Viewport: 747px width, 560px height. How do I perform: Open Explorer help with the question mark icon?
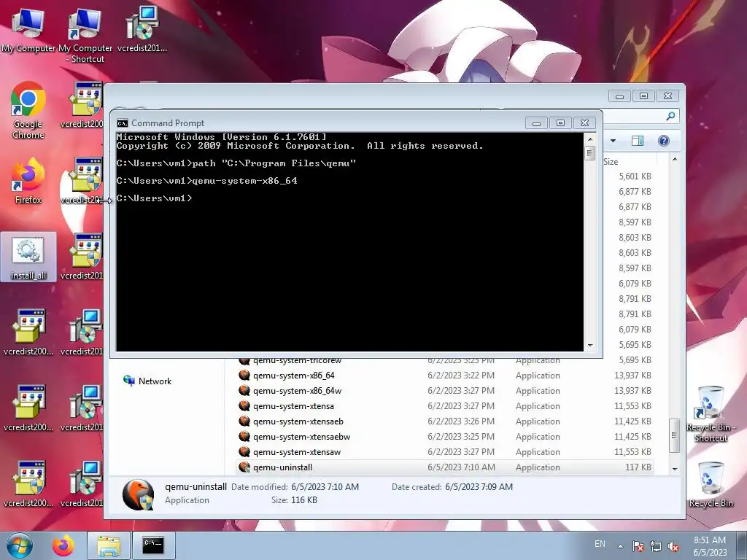coord(664,141)
